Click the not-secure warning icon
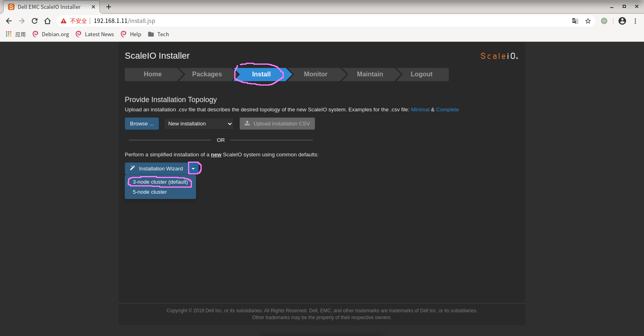The height and width of the screenshot is (336, 644). point(64,21)
